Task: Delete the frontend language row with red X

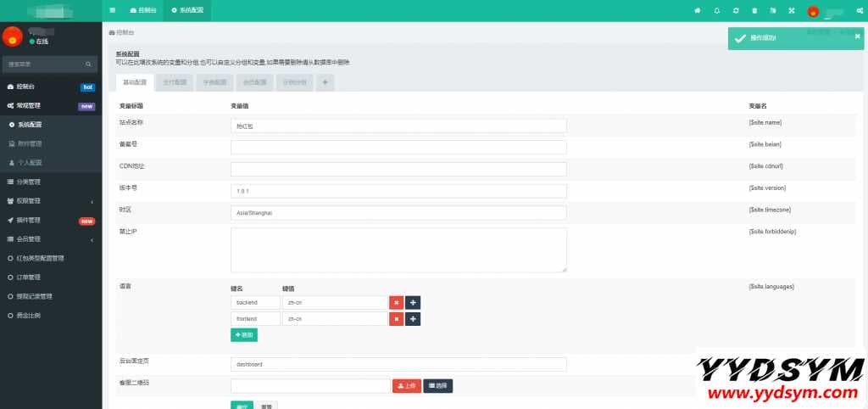Action: (396, 319)
